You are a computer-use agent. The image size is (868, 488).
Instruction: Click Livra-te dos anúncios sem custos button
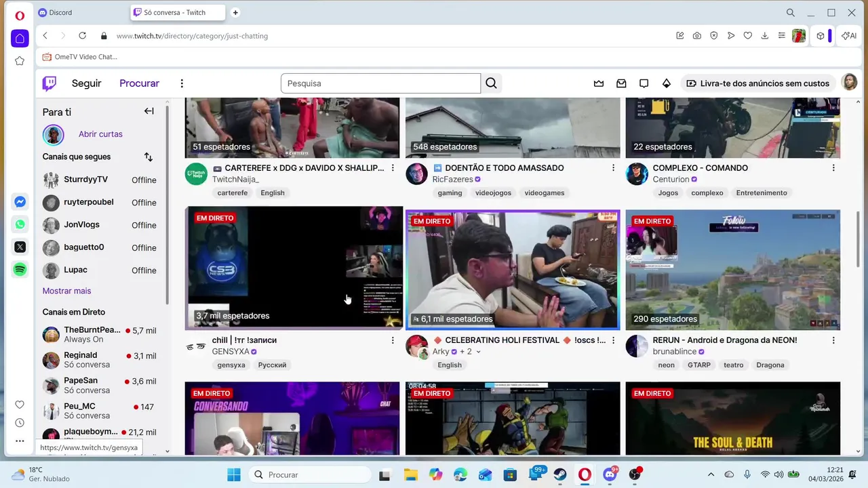click(758, 83)
